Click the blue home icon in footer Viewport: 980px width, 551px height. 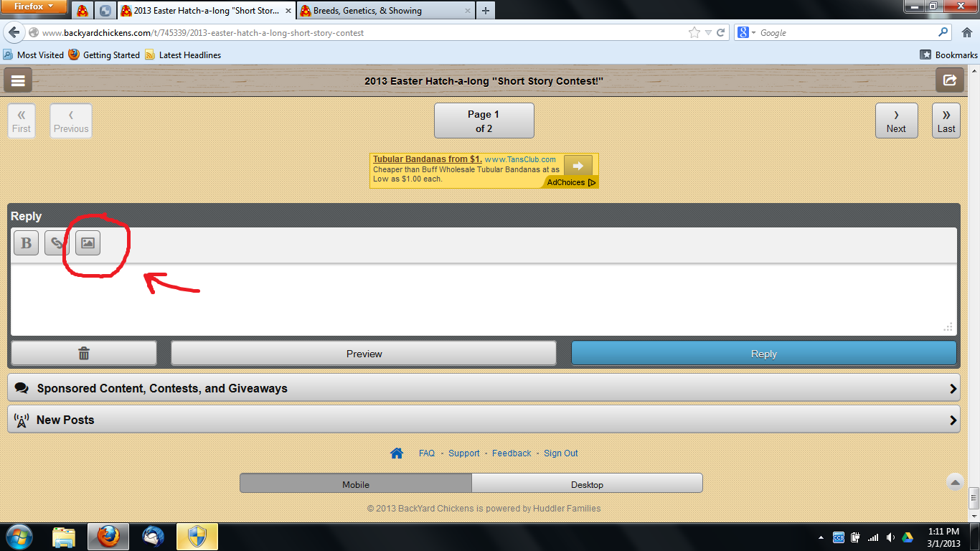coord(397,453)
